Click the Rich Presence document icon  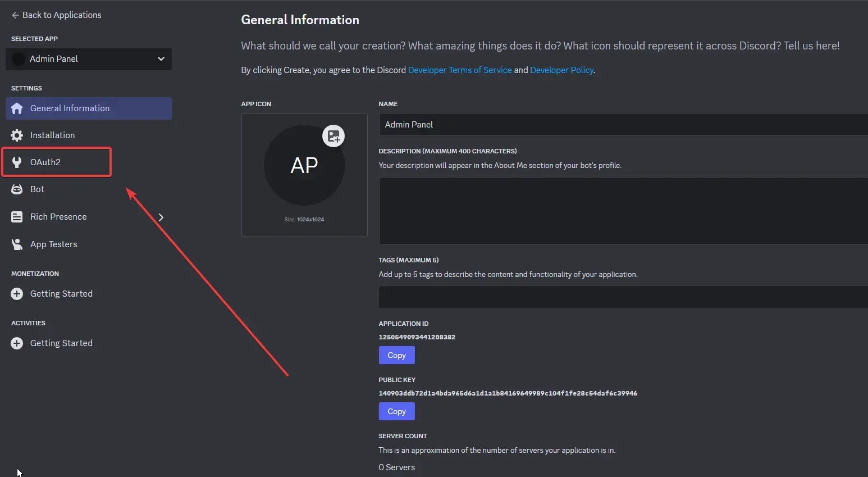coord(17,217)
